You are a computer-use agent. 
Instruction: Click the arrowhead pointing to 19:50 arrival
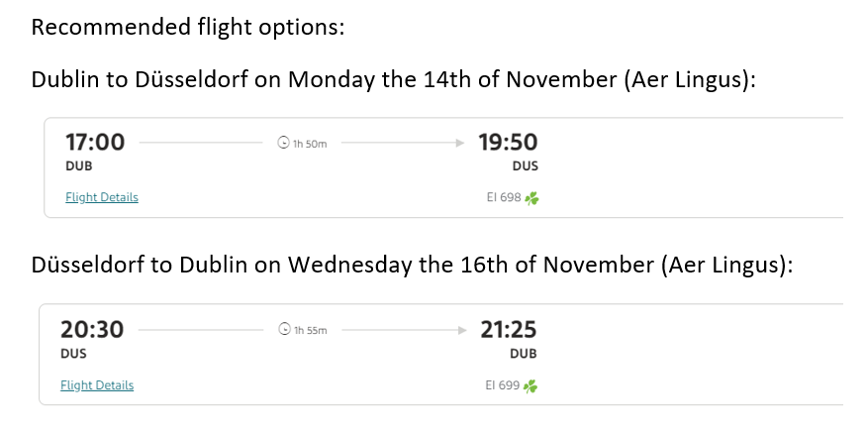(x=458, y=143)
